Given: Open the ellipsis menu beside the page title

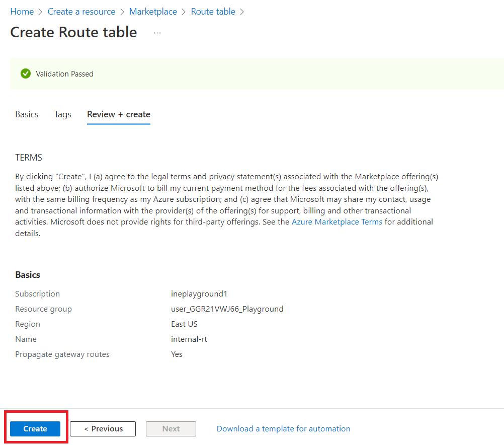Looking at the screenshot, I should coord(157,33).
